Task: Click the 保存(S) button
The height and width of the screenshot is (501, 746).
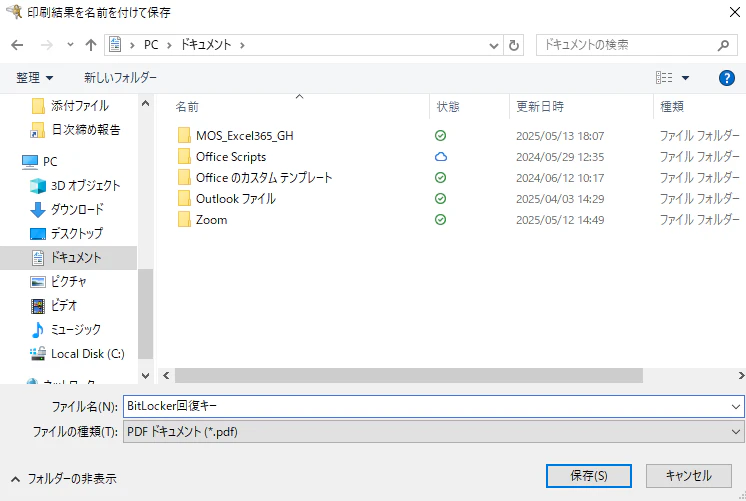Action: pos(589,476)
